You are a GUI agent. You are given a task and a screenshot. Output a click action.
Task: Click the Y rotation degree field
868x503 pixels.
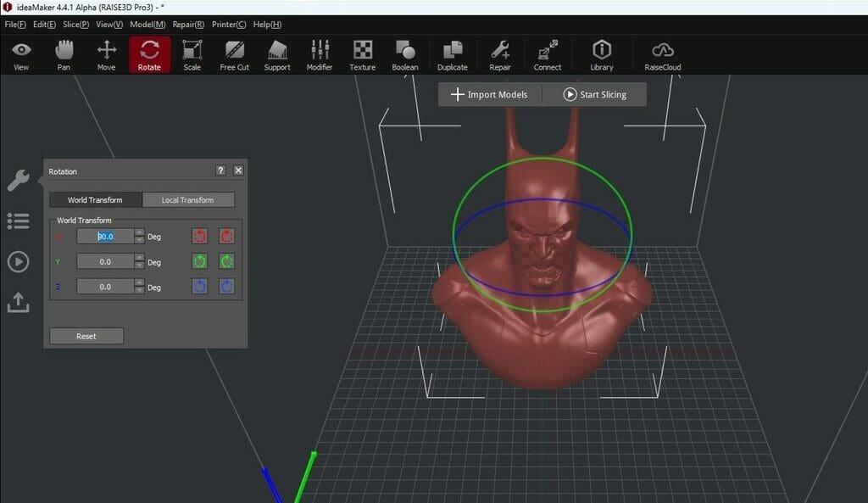[x=105, y=261]
